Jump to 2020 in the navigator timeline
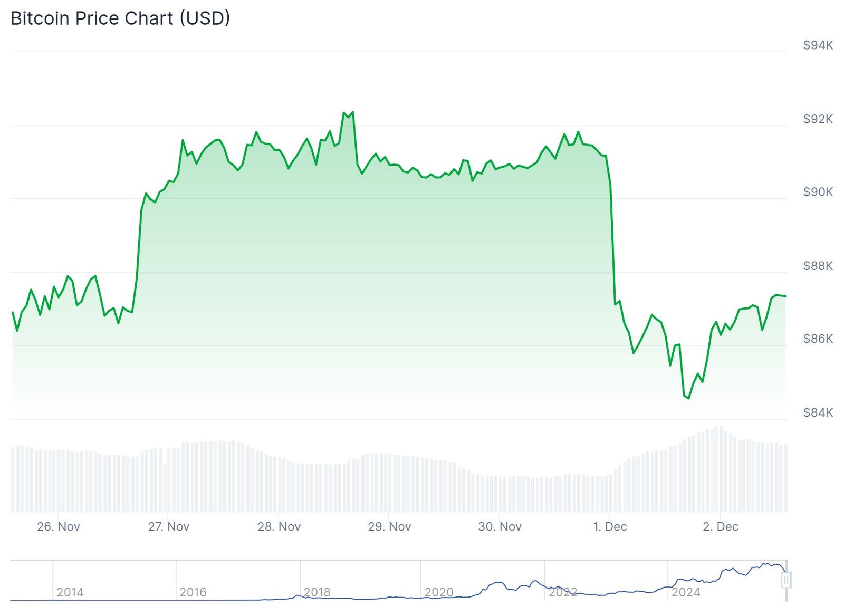 point(439,592)
